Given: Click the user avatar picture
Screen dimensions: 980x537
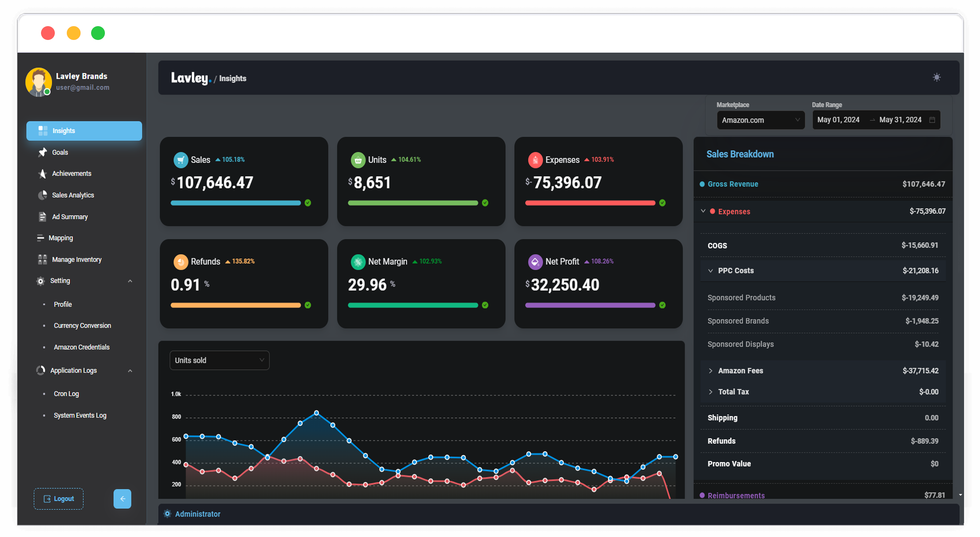Looking at the screenshot, I should pos(38,82).
